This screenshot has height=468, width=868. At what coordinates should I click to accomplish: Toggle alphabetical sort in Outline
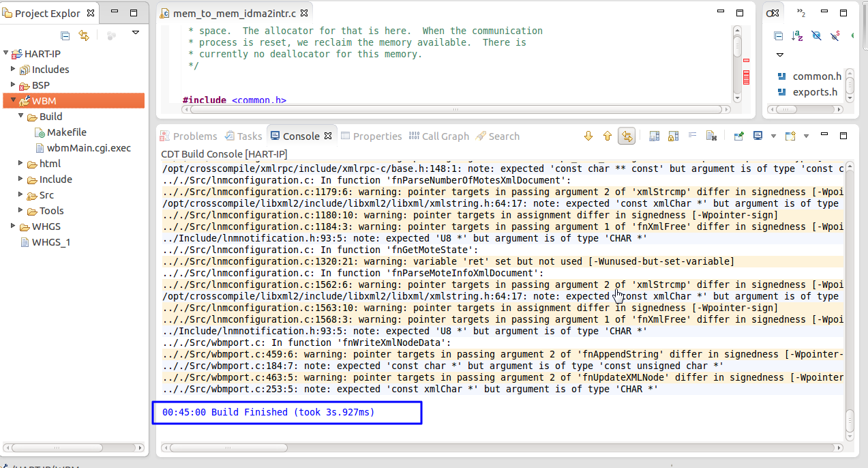pyautogui.click(x=797, y=36)
